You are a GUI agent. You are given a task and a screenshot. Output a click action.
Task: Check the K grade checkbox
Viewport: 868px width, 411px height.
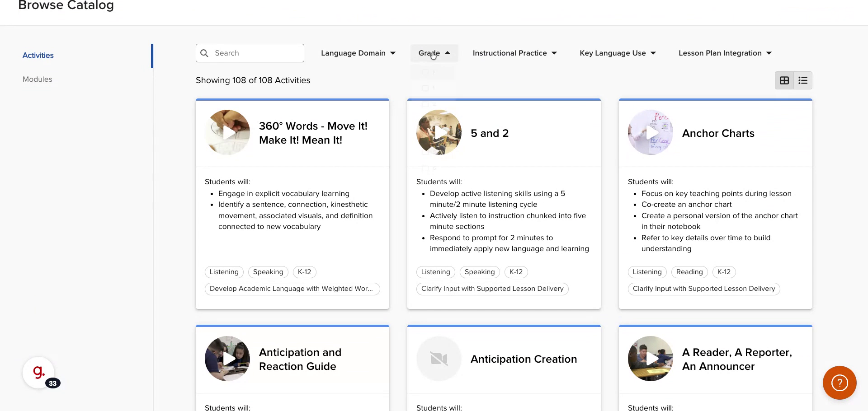click(425, 72)
